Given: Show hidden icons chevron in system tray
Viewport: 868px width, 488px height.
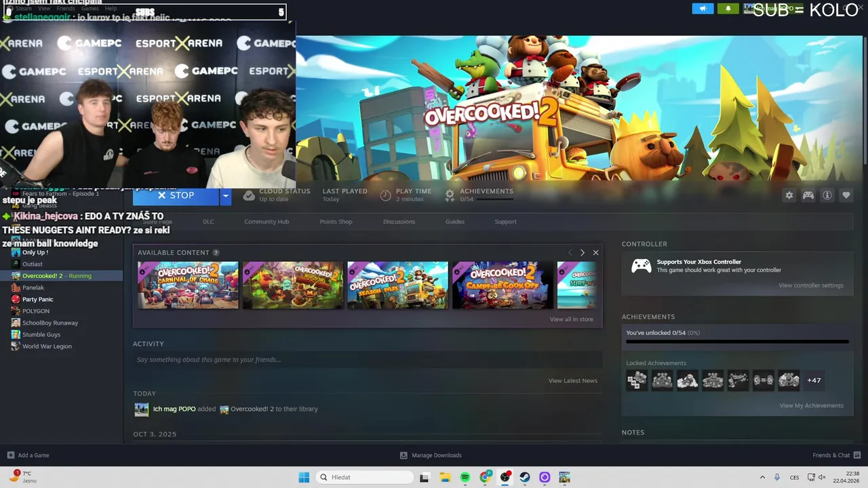Looking at the screenshot, I should point(762,477).
